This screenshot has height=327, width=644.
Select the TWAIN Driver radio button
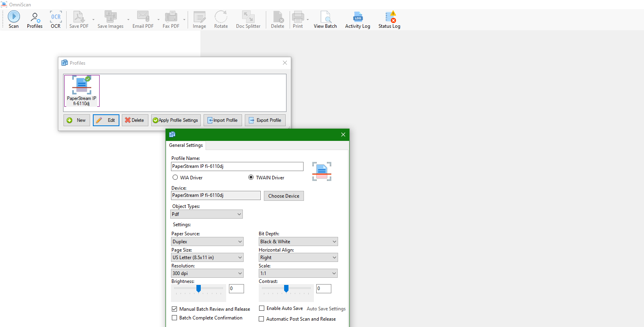(251, 177)
